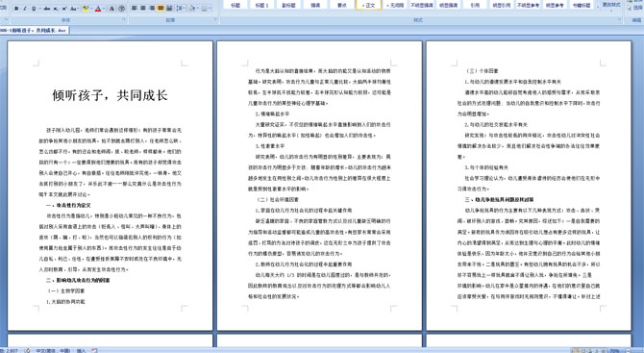Toggle strikethrough text formatting

pyautogui.click(x=47, y=9)
